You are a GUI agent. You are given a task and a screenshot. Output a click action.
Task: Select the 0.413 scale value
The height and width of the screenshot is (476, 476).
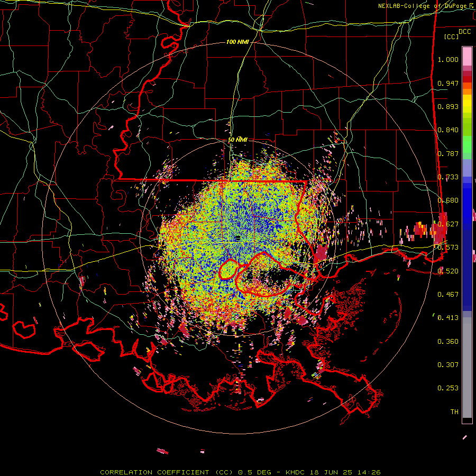pos(448,318)
